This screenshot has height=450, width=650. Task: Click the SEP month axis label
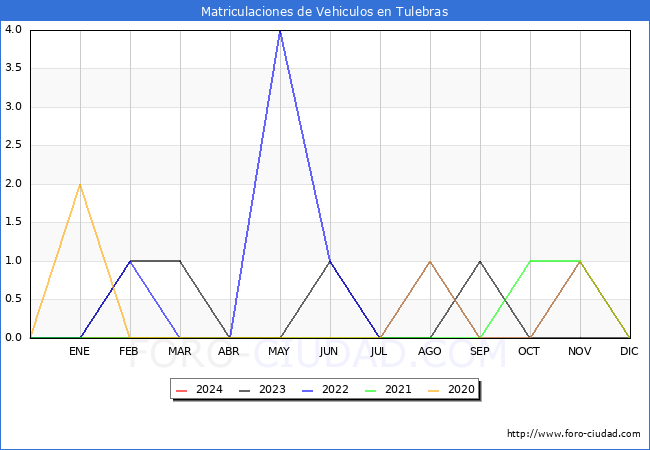(x=480, y=351)
